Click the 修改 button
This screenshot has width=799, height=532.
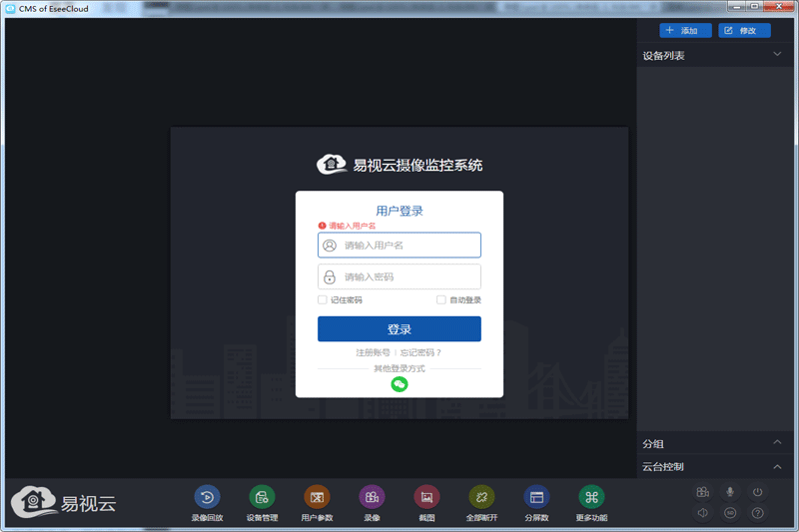743,30
